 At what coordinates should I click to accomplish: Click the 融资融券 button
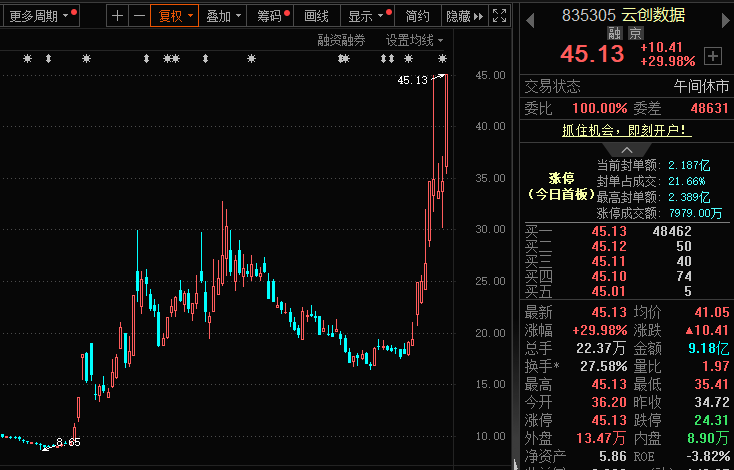pyautogui.click(x=341, y=40)
